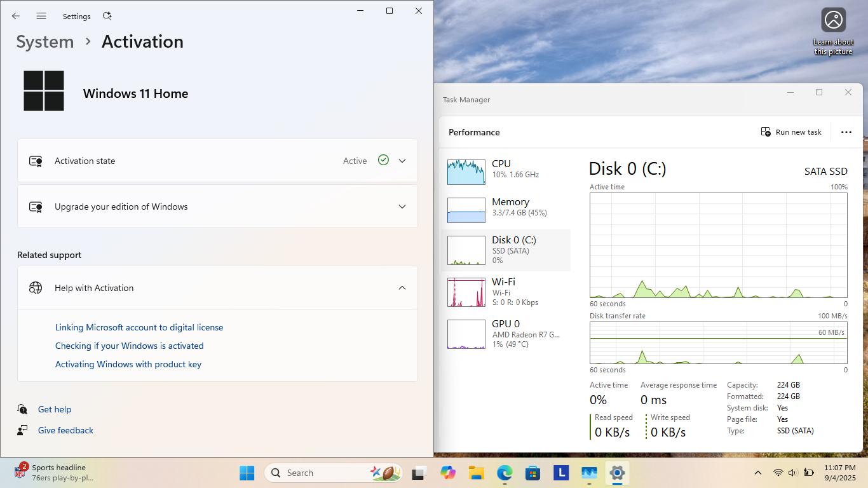Open Microsoft Store from the taskbar
The height and width of the screenshot is (488, 868).
coord(532,473)
